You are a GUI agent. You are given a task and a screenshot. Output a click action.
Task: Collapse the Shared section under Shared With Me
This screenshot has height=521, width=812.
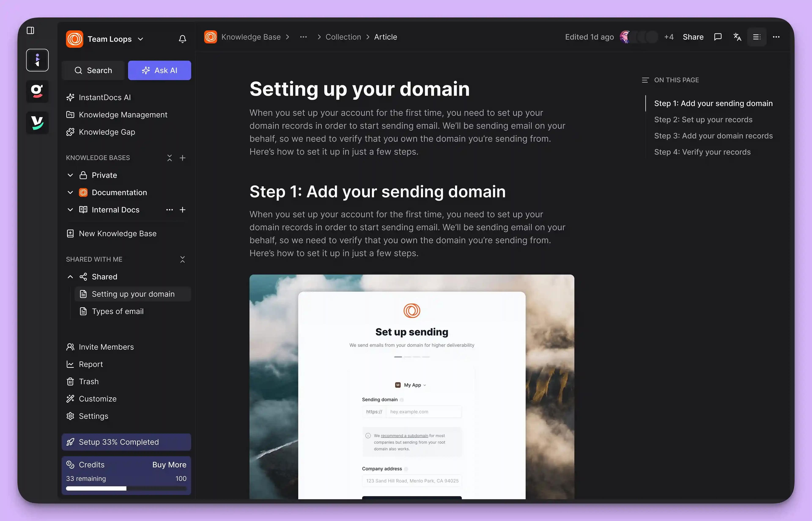70,276
